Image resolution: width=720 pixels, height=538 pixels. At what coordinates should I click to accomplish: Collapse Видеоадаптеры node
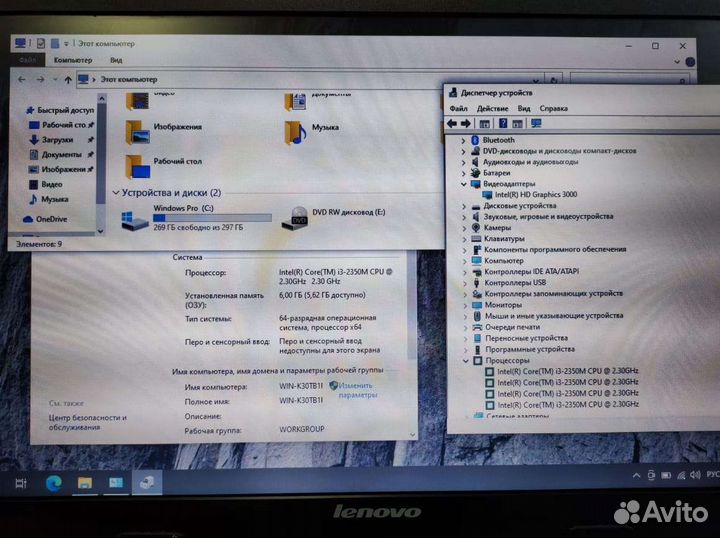point(464,184)
